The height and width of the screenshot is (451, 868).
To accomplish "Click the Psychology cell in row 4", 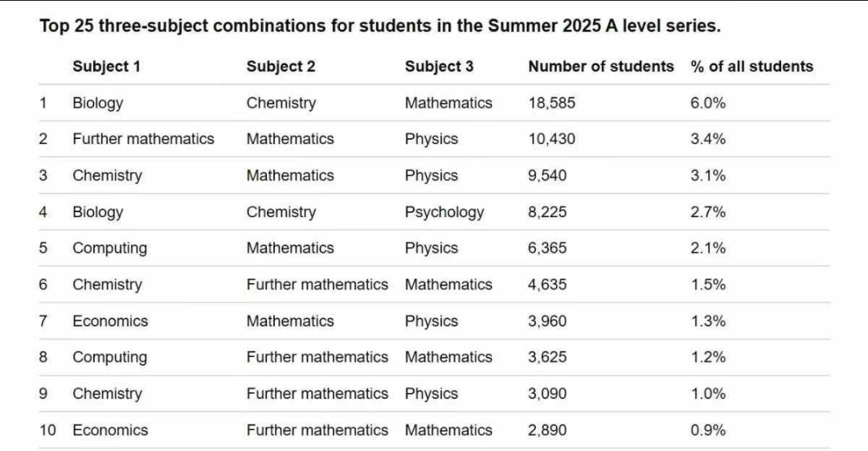I will pos(444,212).
